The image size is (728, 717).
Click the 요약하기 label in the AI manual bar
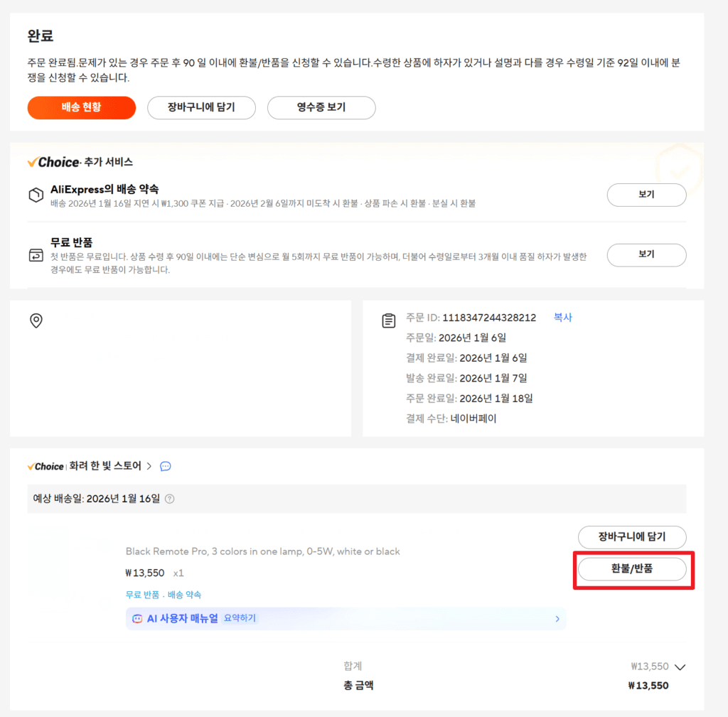[240, 619]
